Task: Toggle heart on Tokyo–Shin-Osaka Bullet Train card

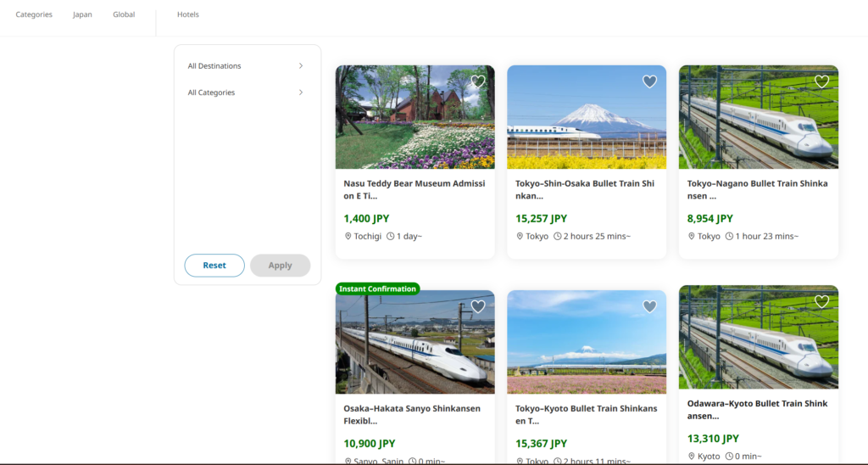Action: pyautogui.click(x=649, y=81)
